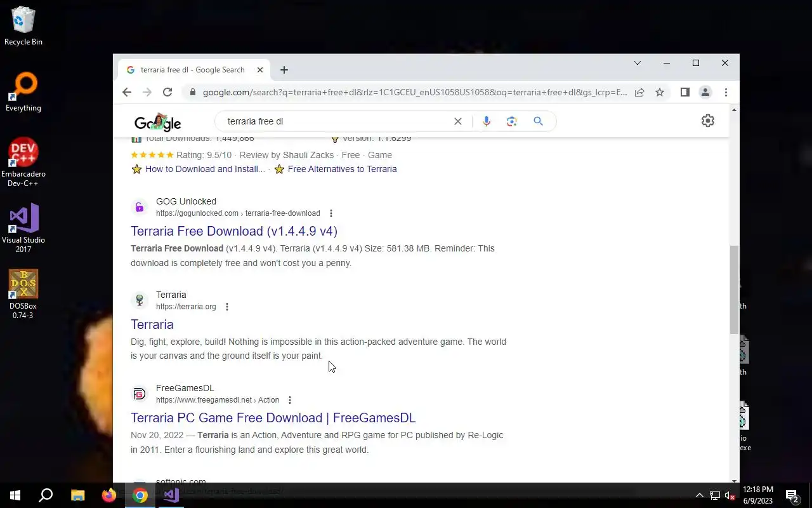
Task: Open more options for FreeGamesDL result
Action: click(x=289, y=400)
